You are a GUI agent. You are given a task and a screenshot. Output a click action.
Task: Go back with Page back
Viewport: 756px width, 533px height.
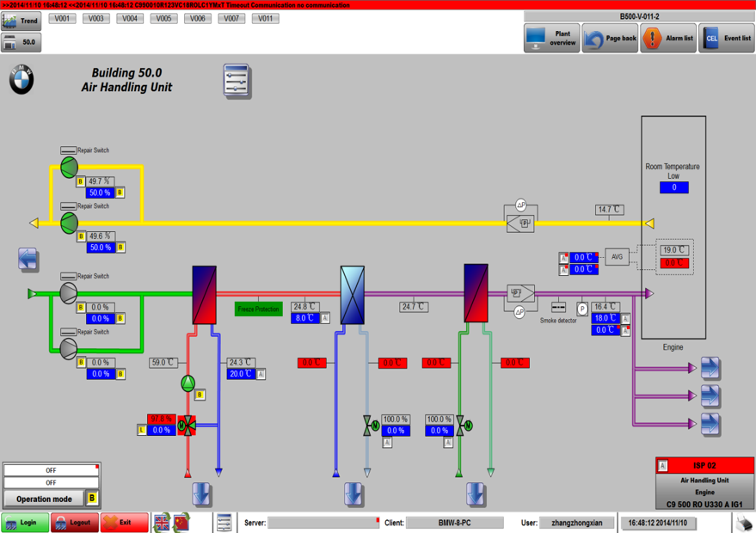pyautogui.click(x=610, y=38)
